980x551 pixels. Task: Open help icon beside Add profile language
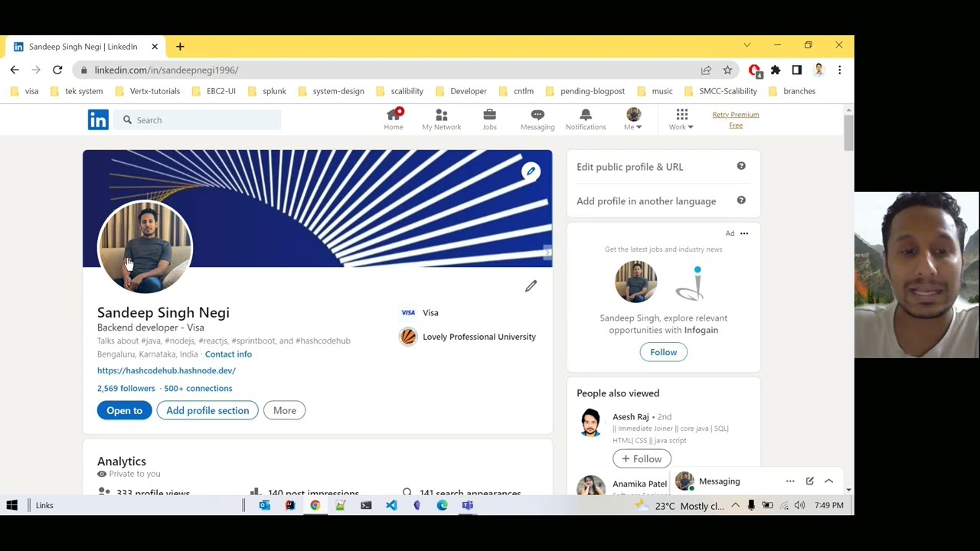coord(741,201)
